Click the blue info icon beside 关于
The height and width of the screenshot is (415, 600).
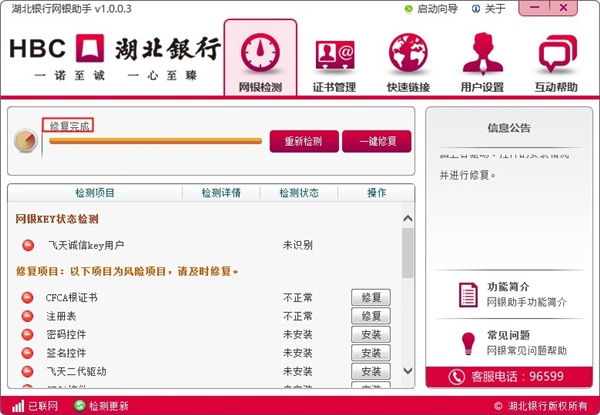click(x=476, y=9)
